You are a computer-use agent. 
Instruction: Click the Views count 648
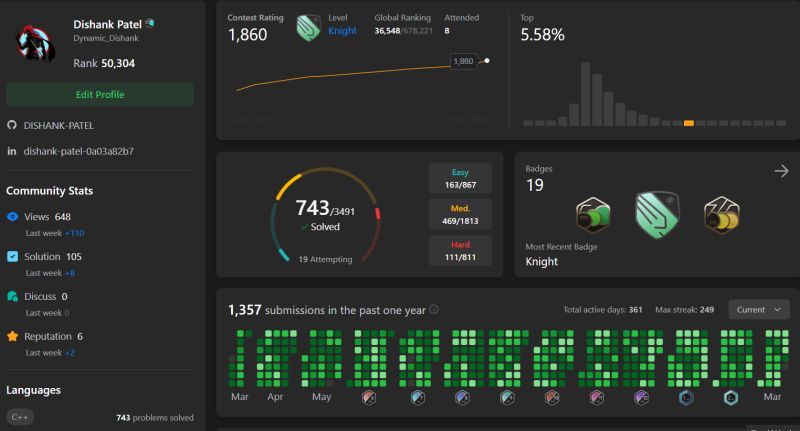click(x=62, y=217)
